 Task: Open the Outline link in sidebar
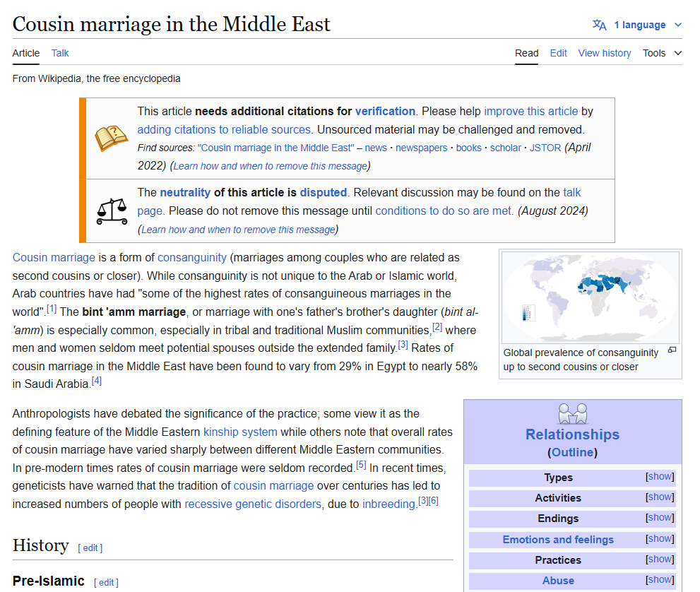572,452
